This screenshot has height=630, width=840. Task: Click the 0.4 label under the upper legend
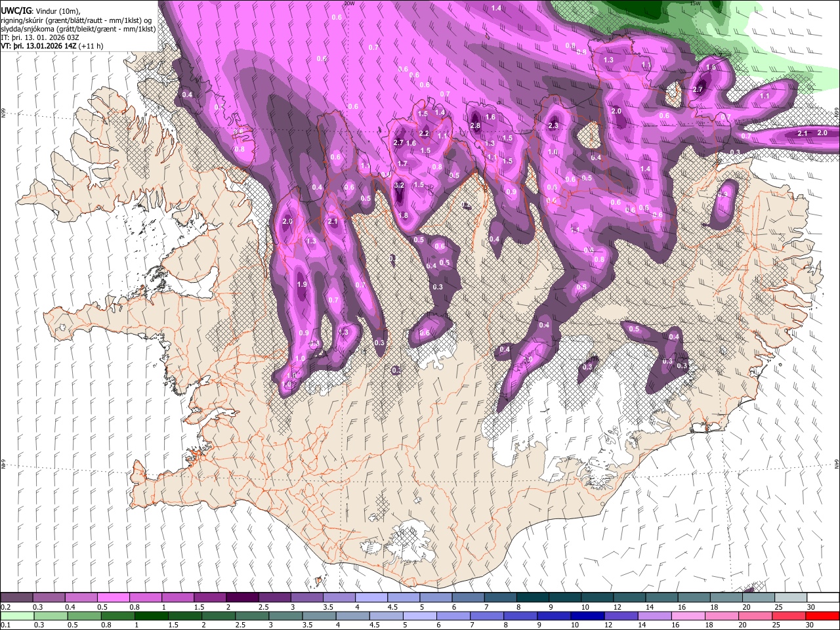pos(70,607)
